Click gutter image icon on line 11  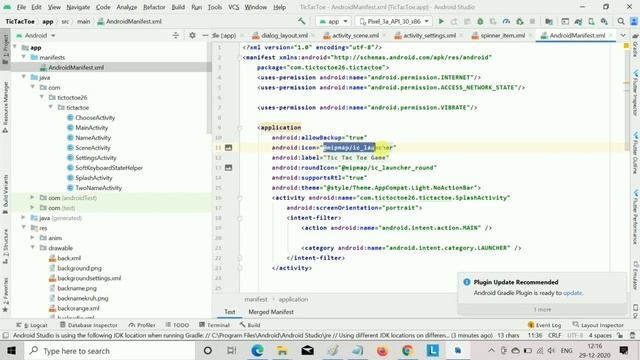(x=228, y=147)
